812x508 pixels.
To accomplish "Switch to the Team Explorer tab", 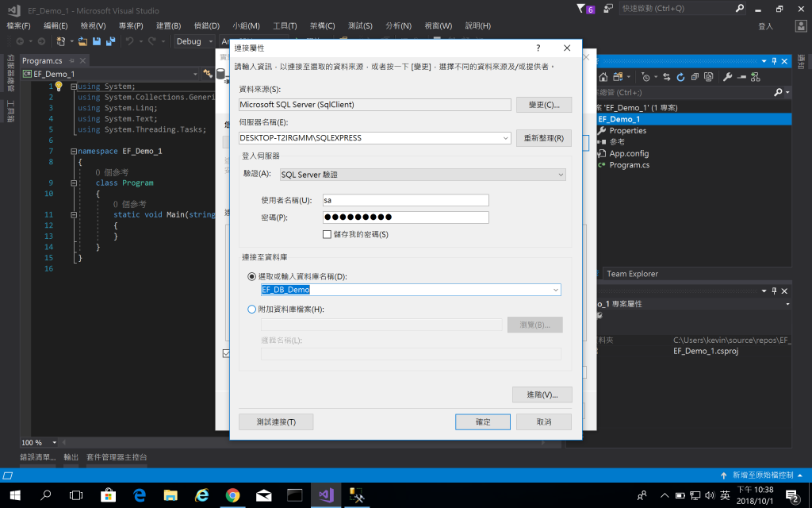I will pos(632,274).
